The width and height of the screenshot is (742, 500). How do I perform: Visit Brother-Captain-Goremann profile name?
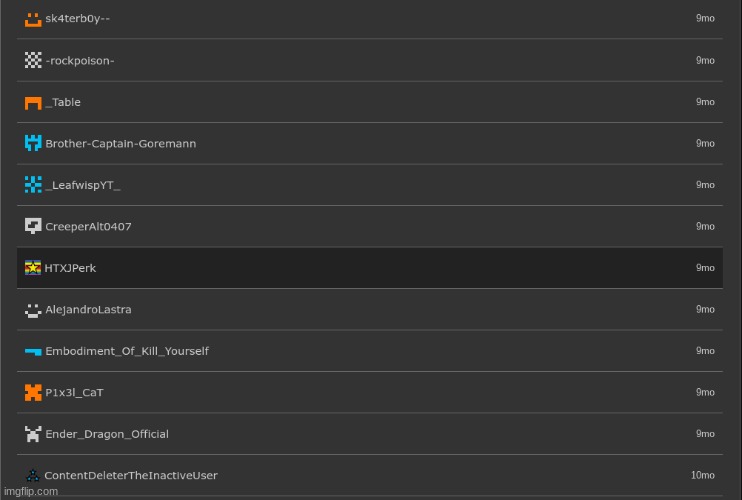[x=121, y=144]
